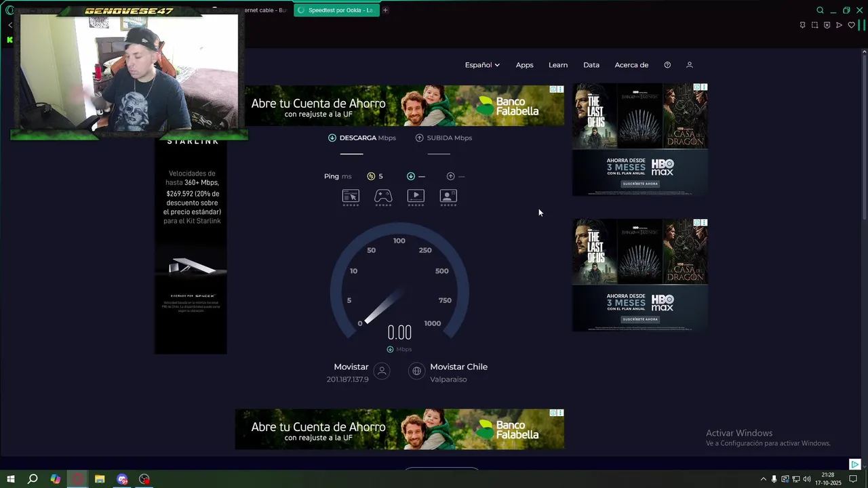Open the lower HBO Max advertisement
The image size is (868, 488).
point(640,275)
